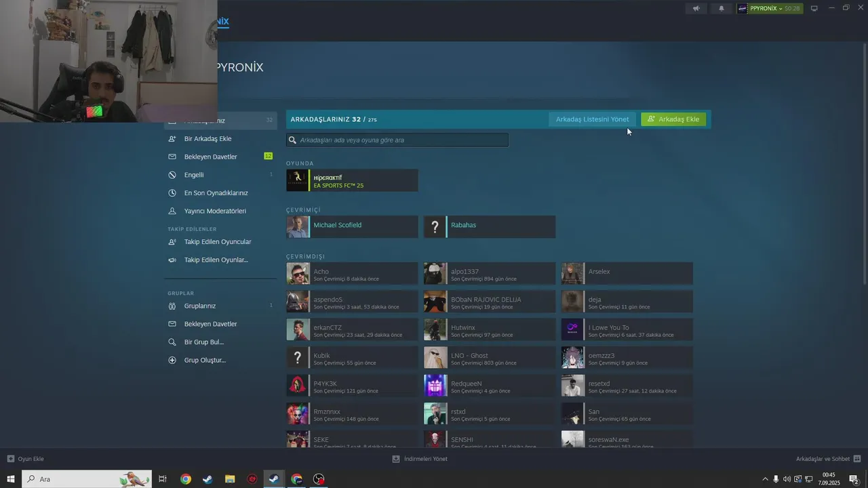This screenshot has height=488, width=868.
Task: Open erkanCTZ friend entry
Action: [x=352, y=330]
